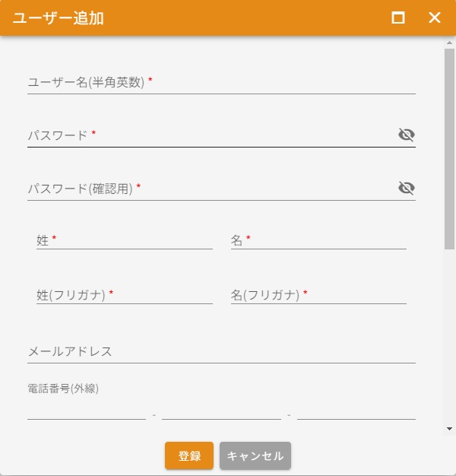Click the middle 電話番号(外線) segment field
The width and height of the screenshot is (456, 476).
coord(221,411)
